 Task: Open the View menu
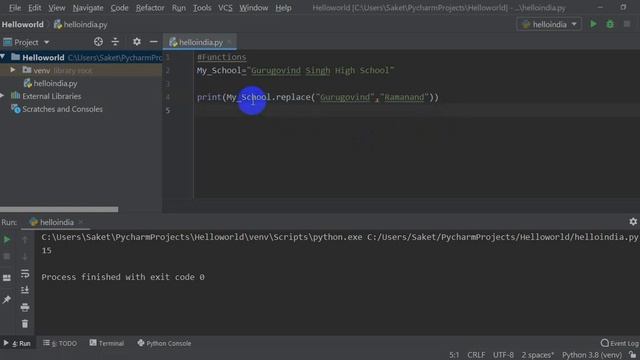[57, 8]
